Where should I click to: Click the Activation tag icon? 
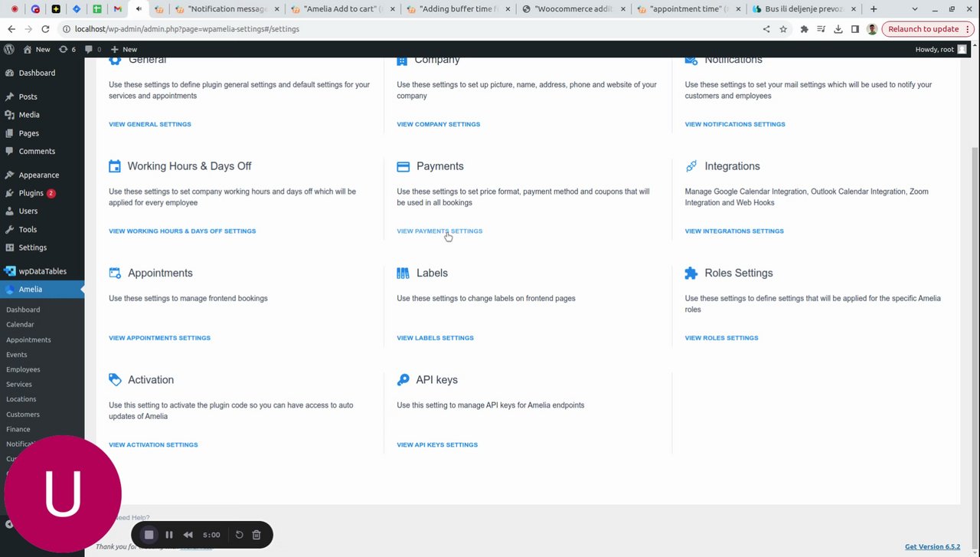coord(115,380)
